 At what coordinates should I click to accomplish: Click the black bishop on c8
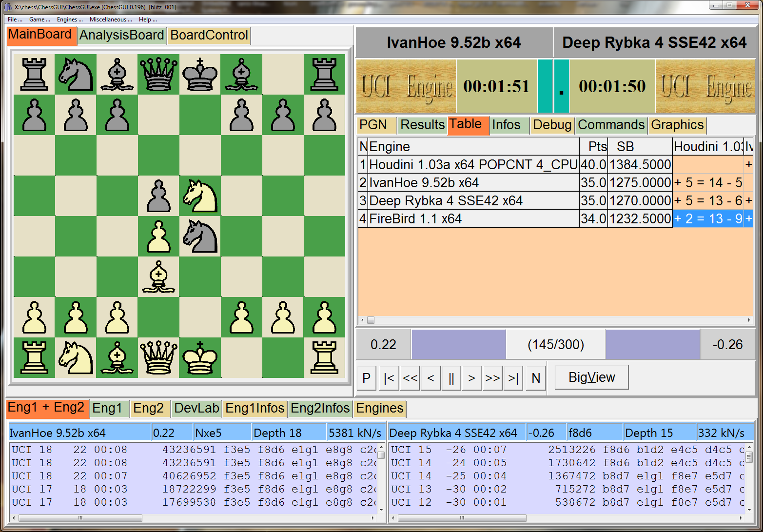(117, 74)
